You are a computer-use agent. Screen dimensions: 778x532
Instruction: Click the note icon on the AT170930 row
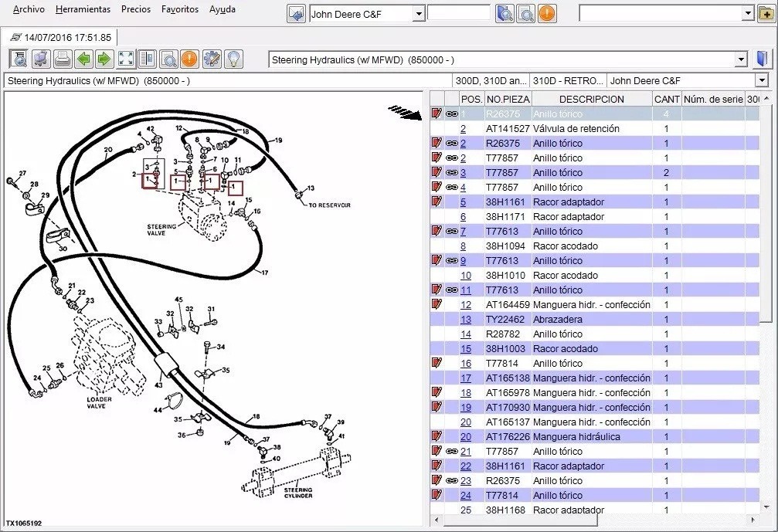437,407
